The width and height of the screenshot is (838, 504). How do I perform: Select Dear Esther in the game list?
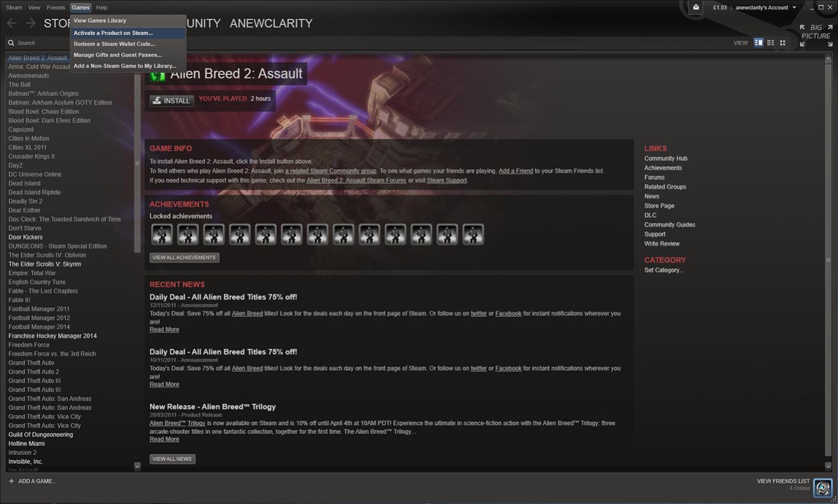(x=24, y=211)
